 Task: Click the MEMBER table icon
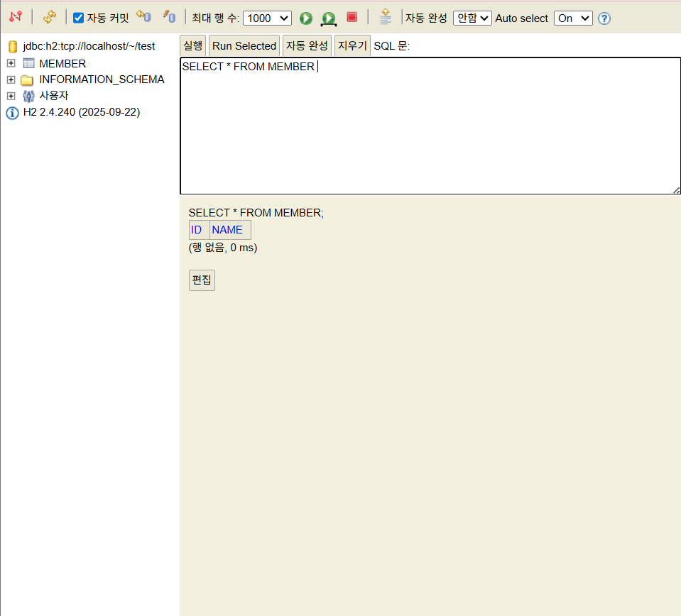point(28,63)
